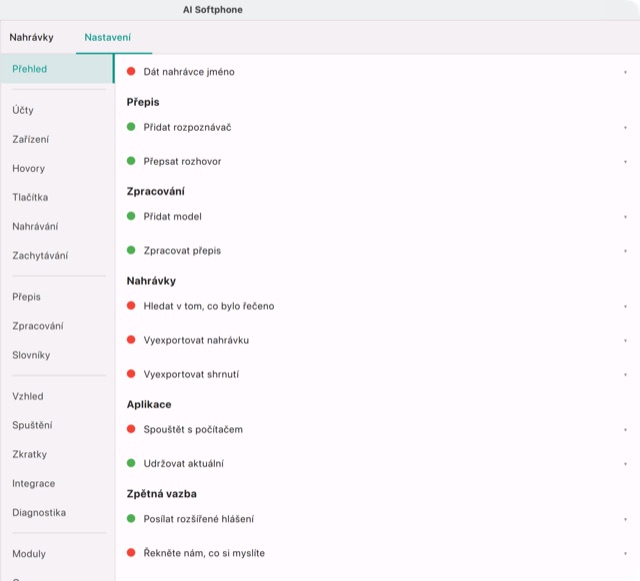Expand arrow on Posílat rozšířené hlášení row
Image resolution: width=640 pixels, height=581 pixels.
pyautogui.click(x=625, y=520)
